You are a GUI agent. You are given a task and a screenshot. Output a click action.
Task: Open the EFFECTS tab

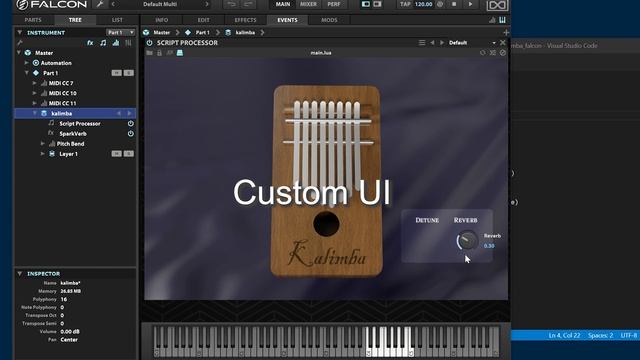pos(245,20)
